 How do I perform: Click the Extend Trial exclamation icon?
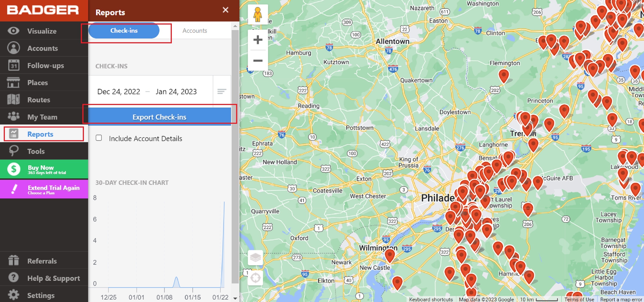coord(15,189)
